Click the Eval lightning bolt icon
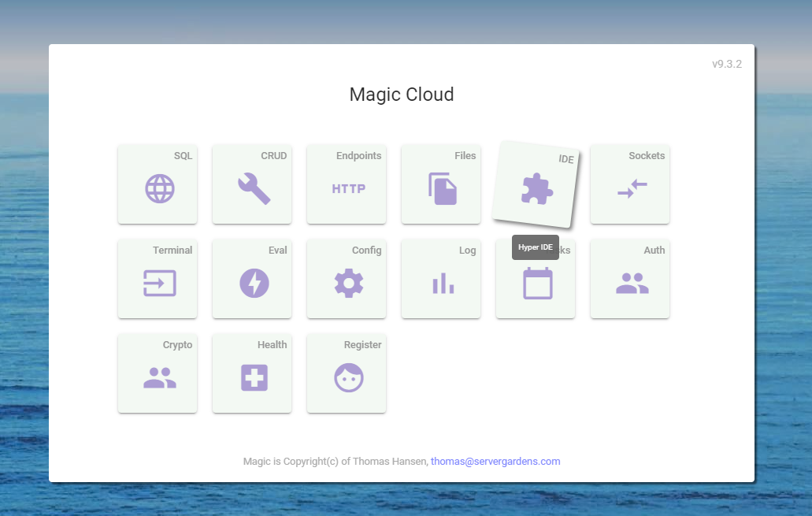 pos(254,283)
